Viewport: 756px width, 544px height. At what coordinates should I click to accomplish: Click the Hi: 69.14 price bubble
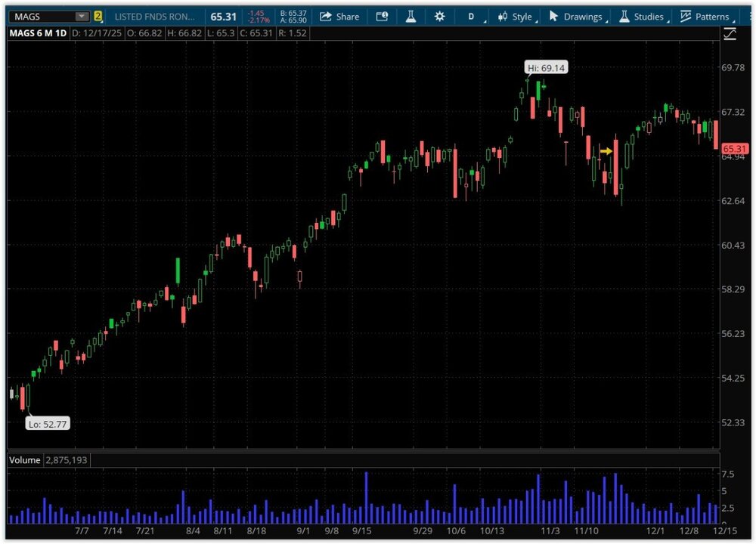[546, 68]
